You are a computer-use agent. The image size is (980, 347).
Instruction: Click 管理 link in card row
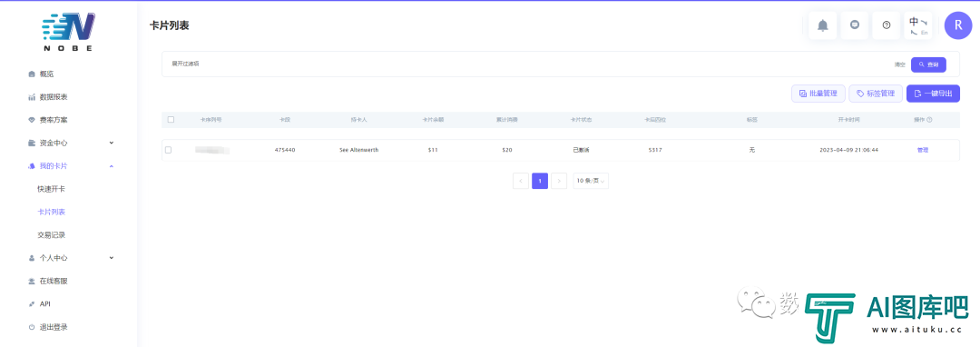923,150
